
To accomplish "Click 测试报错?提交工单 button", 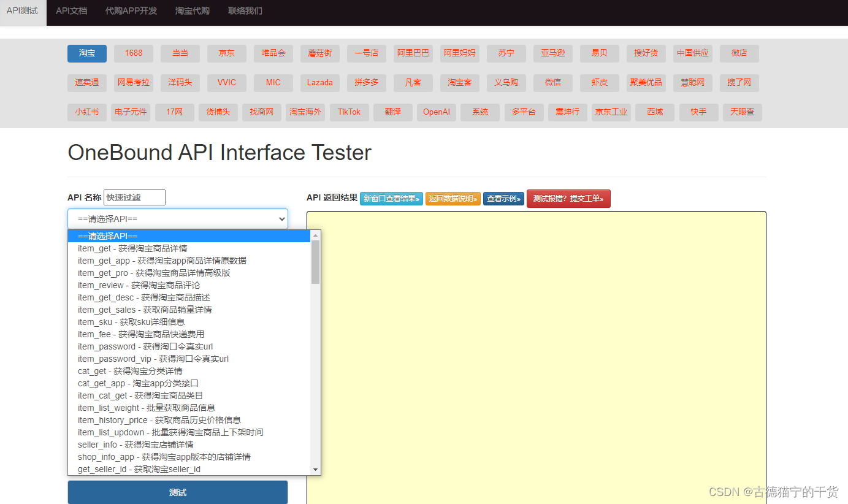I will [568, 199].
